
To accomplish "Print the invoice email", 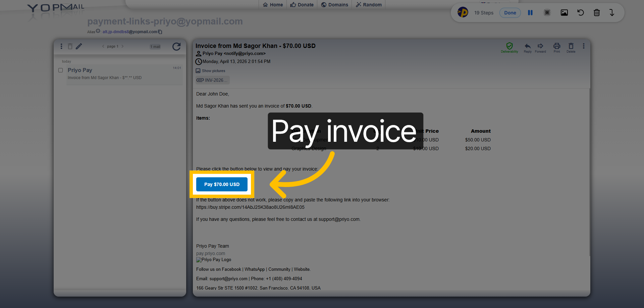I will tap(556, 47).
